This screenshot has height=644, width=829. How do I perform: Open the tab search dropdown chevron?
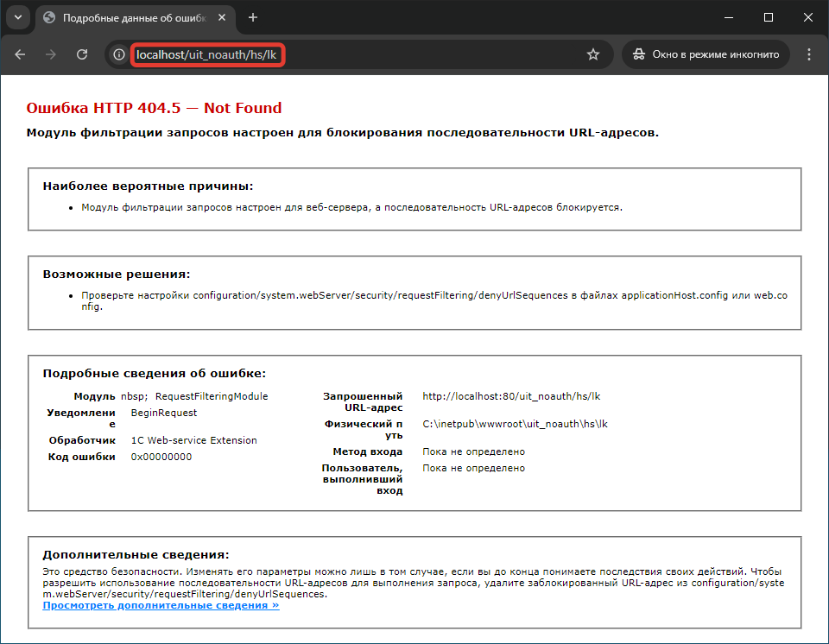18,17
